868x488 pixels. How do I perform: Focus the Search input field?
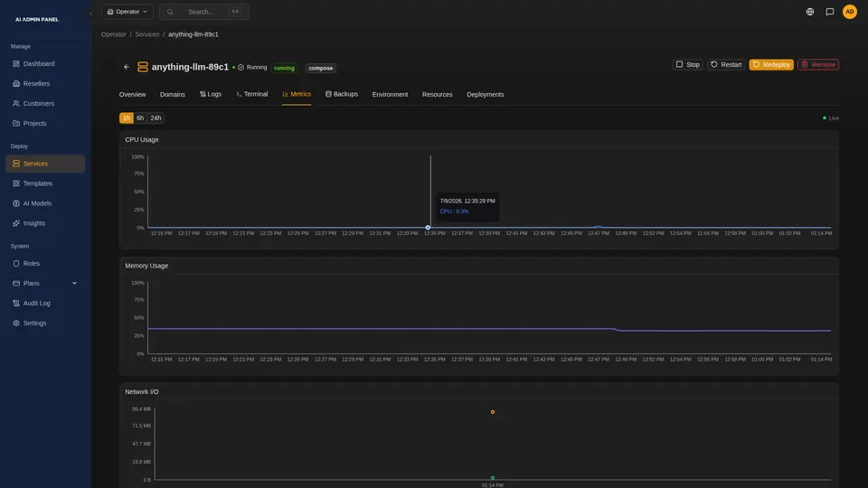(x=204, y=12)
